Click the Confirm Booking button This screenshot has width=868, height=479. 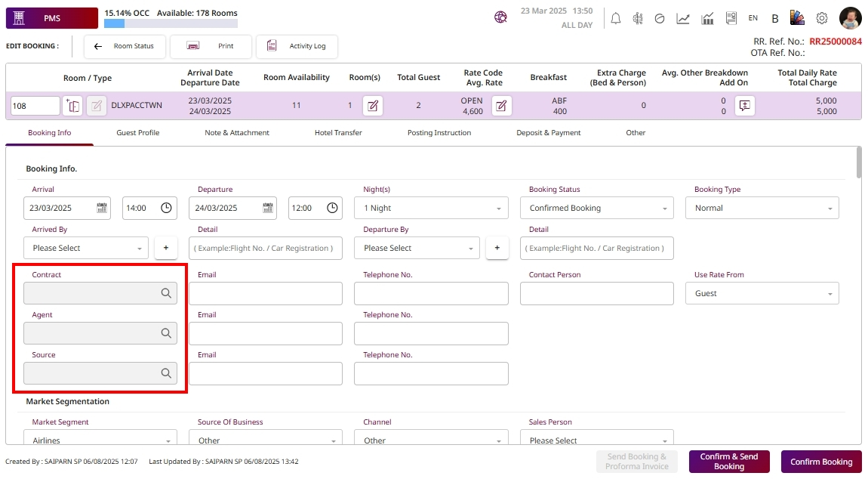click(820, 462)
